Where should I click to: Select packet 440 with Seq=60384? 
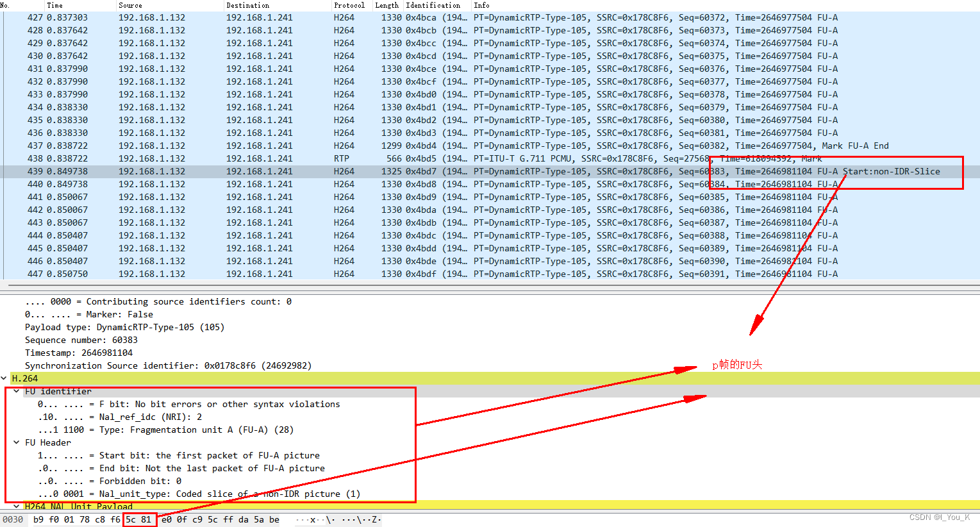point(490,184)
